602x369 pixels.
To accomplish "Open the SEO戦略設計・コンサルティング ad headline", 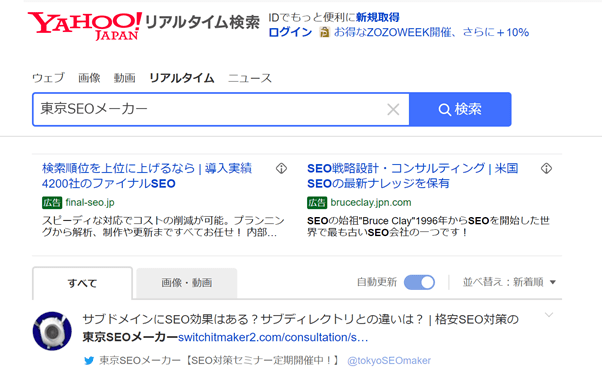I will [413, 176].
